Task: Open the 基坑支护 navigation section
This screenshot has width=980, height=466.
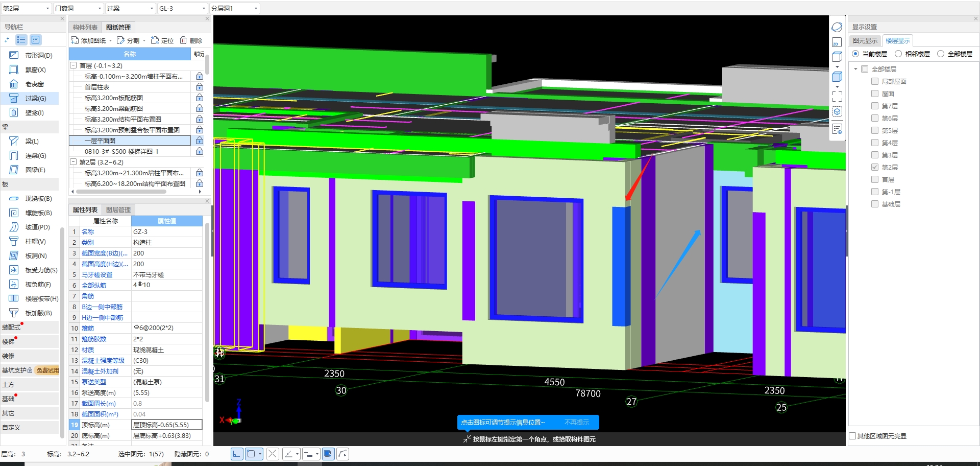Action: [30, 370]
